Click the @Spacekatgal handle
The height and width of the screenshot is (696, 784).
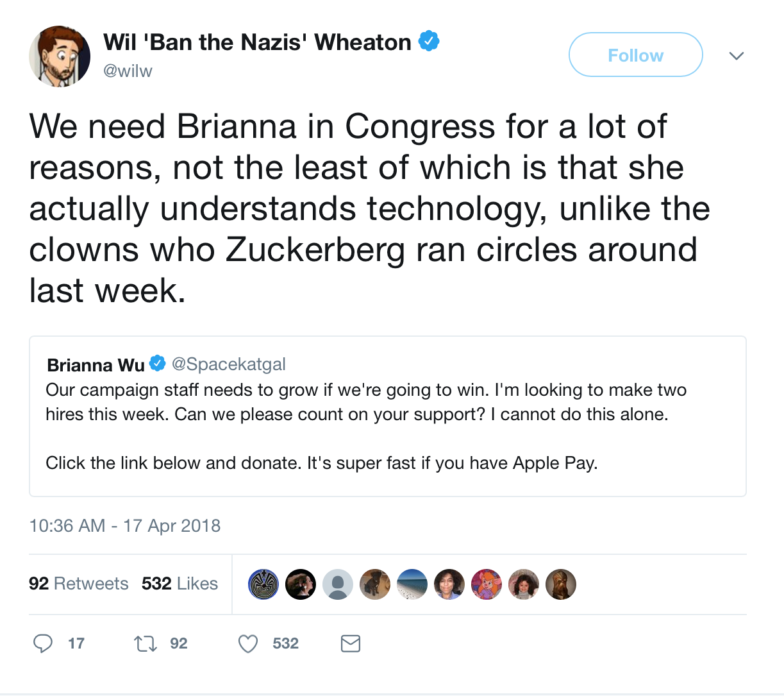point(229,364)
